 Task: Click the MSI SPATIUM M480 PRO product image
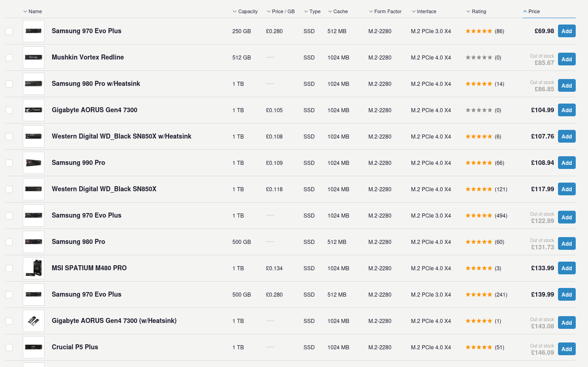tap(34, 268)
